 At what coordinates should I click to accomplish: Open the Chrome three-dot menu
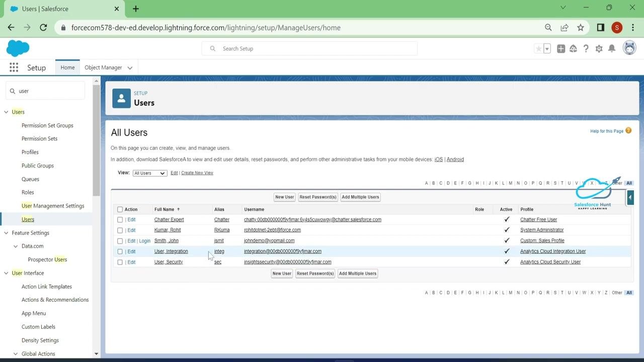[x=632, y=28]
